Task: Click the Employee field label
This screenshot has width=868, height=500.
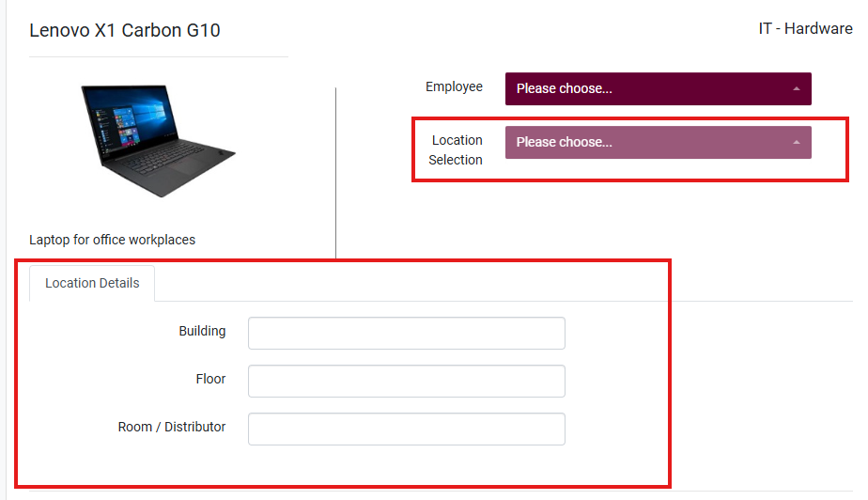Action: click(454, 86)
